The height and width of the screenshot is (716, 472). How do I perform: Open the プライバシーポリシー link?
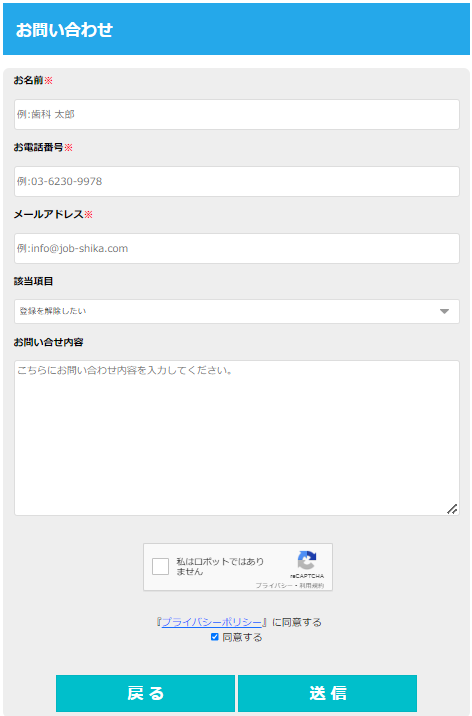[211, 622]
